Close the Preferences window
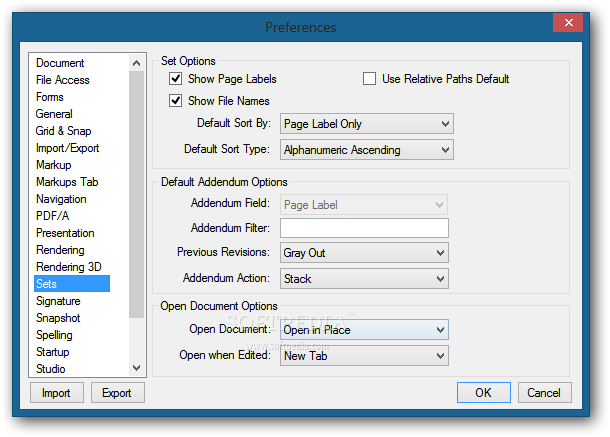This screenshot has height=437, width=610. click(568, 23)
